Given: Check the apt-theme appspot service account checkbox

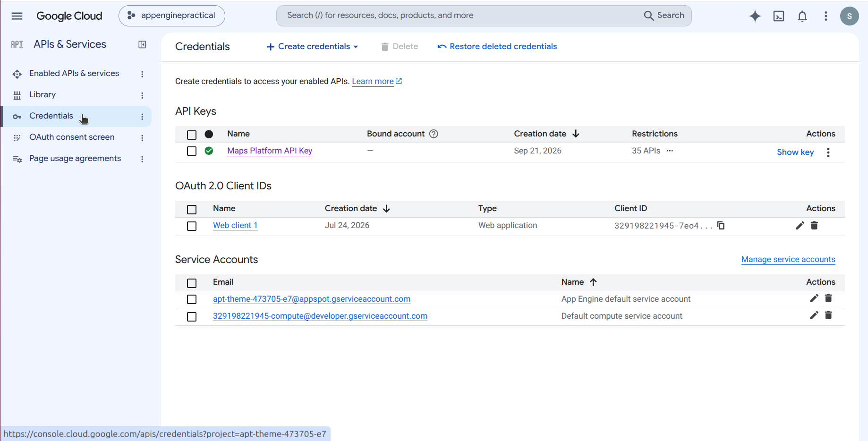Looking at the screenshot, I should click(192, 299).
